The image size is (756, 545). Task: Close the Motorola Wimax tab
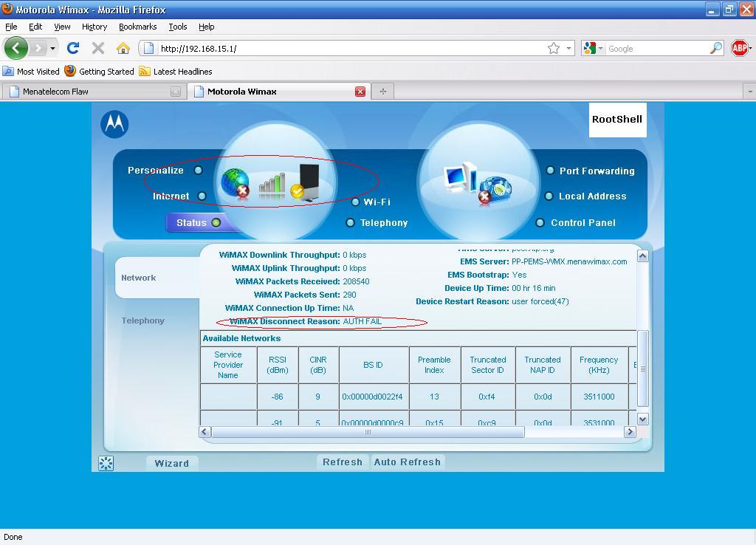[x=360, y=92]
